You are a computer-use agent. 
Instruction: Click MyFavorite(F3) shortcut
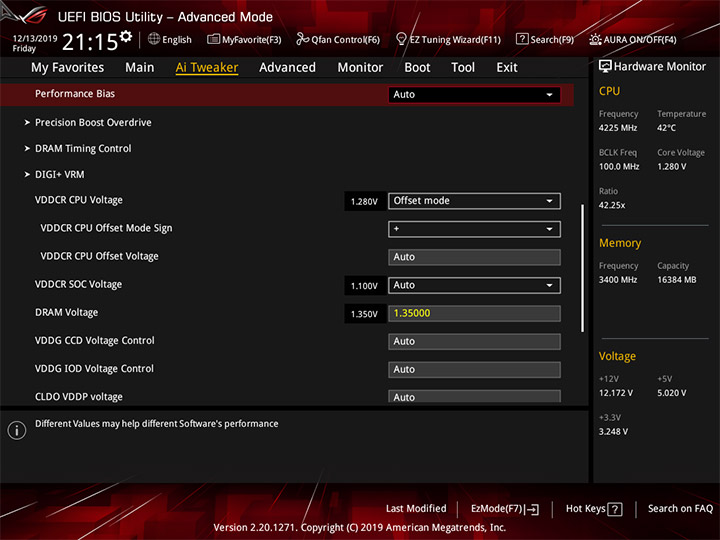[244, 39]
